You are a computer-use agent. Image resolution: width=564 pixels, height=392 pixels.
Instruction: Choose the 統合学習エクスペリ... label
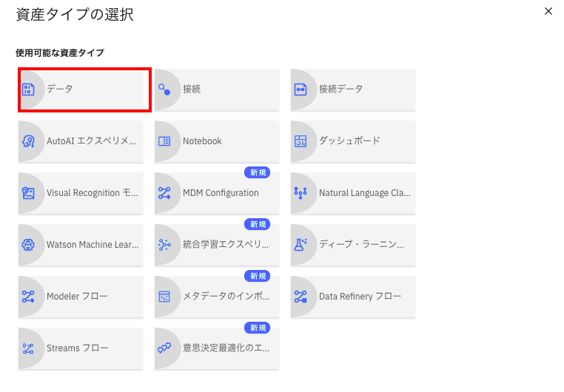226,244
